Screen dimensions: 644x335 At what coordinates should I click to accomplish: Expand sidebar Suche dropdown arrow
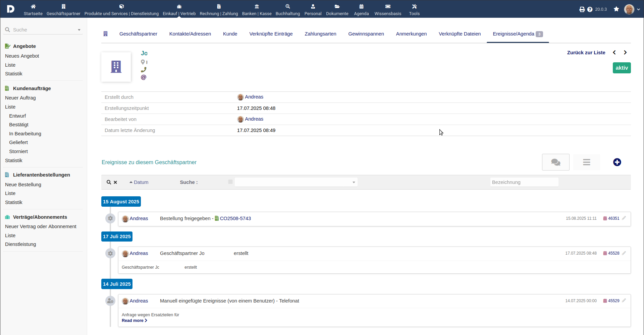tap(79, 30)
